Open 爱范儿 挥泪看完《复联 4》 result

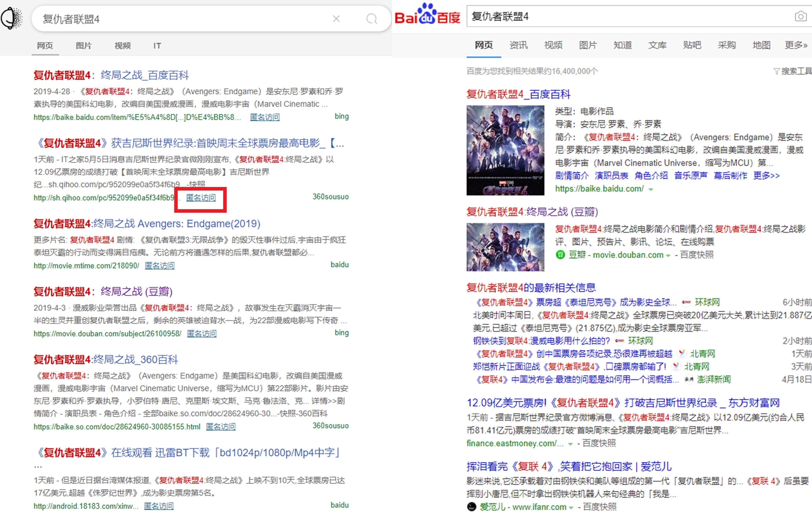569,467
